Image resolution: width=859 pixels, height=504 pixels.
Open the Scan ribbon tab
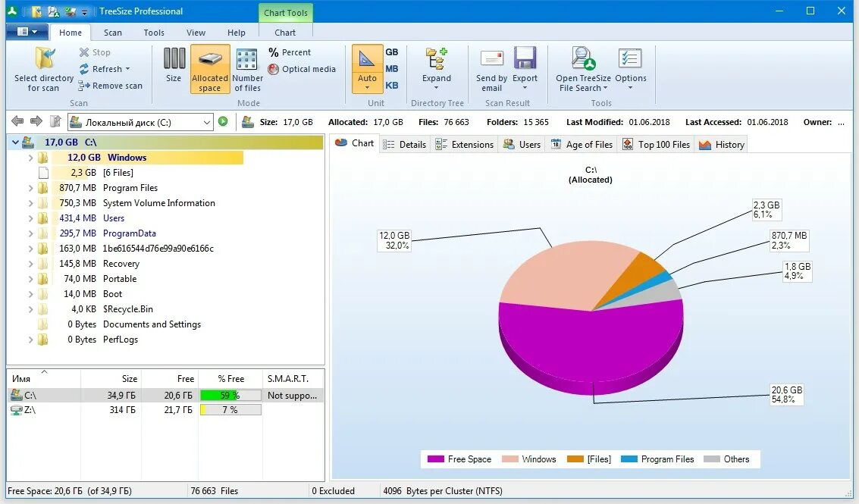point(113,33)
